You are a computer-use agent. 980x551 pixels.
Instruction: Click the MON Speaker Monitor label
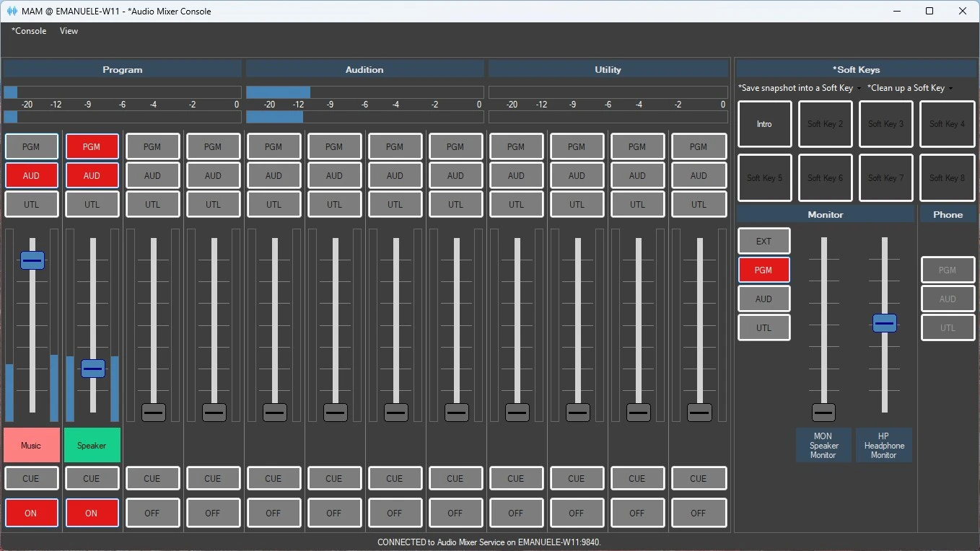(823, 445)
